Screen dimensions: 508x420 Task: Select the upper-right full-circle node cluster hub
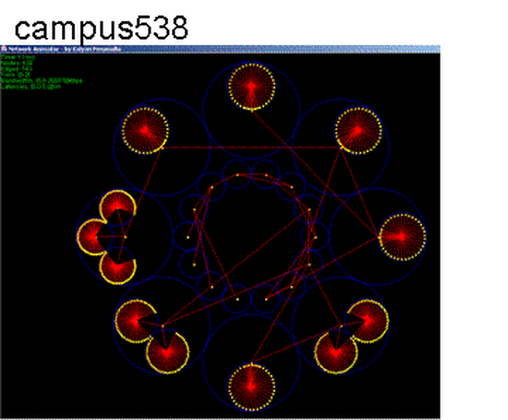358,130
